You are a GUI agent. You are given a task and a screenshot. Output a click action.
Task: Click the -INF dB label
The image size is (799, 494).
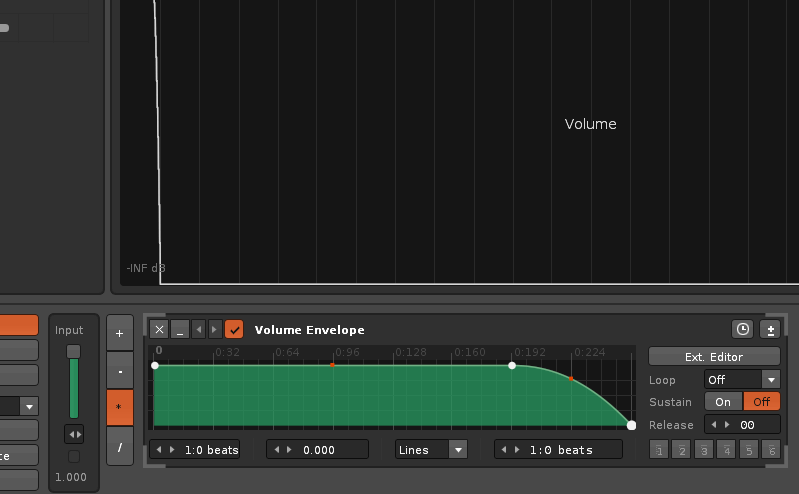(146, 268)
